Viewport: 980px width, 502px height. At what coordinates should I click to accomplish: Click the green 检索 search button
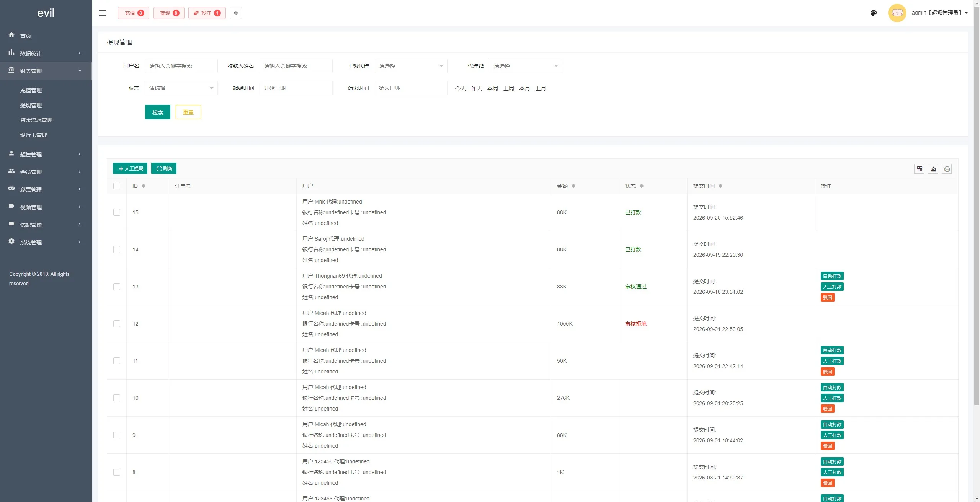(158, 112)
